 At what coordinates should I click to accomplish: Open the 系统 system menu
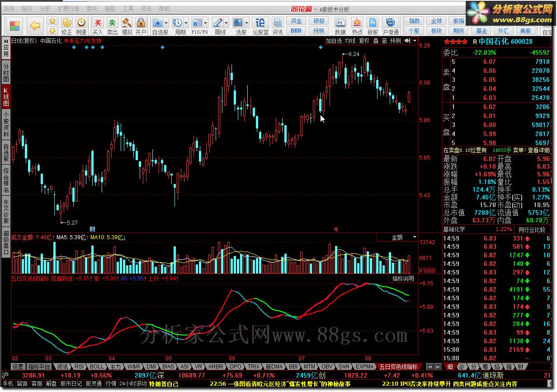tap(9, 9)
